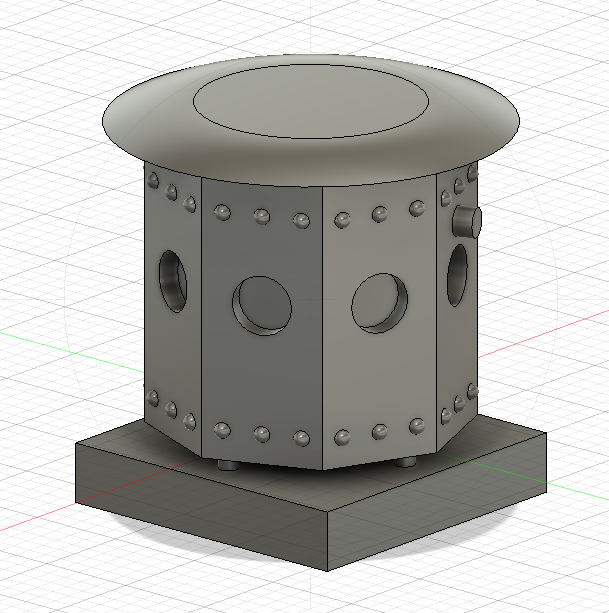Select the flat circular top face of the cap
The image size is (609, 613).
pos(311,101)
